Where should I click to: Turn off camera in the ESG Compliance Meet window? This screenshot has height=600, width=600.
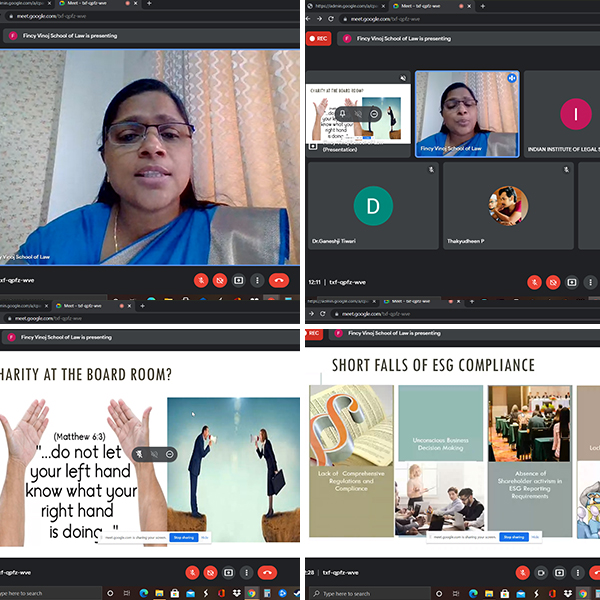tap(541, 572)
